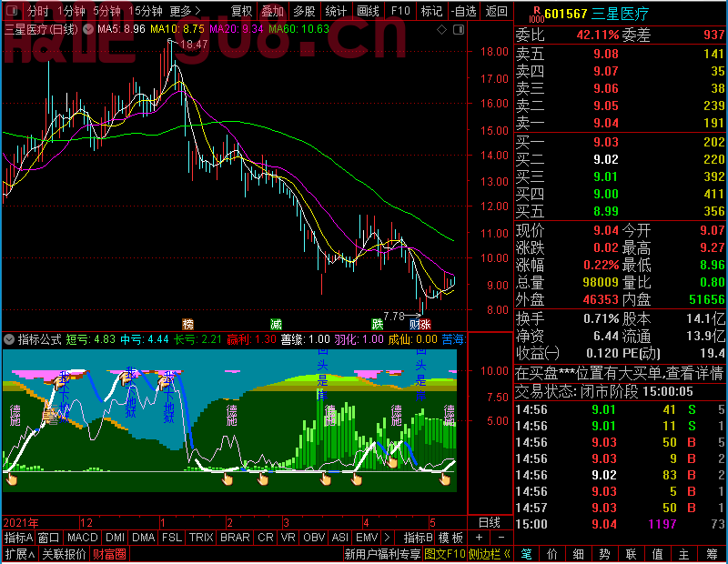Open the 新用户福利专享 promotion link
728x564 pixels.
click(x=382, y=554)
